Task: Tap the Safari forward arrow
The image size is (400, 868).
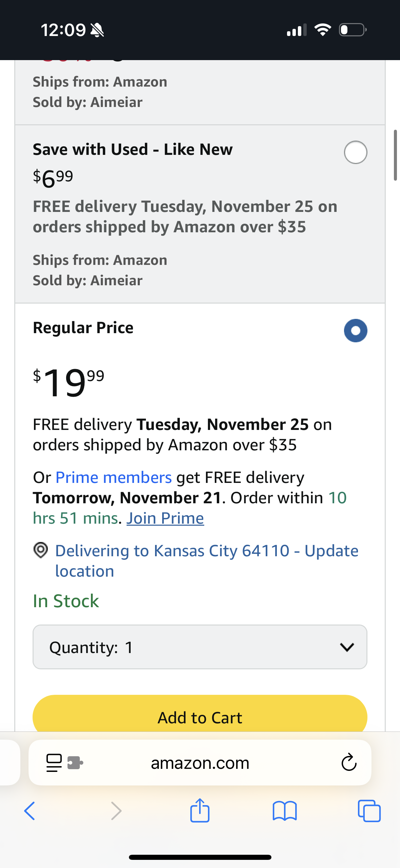Action: [116, 811]
